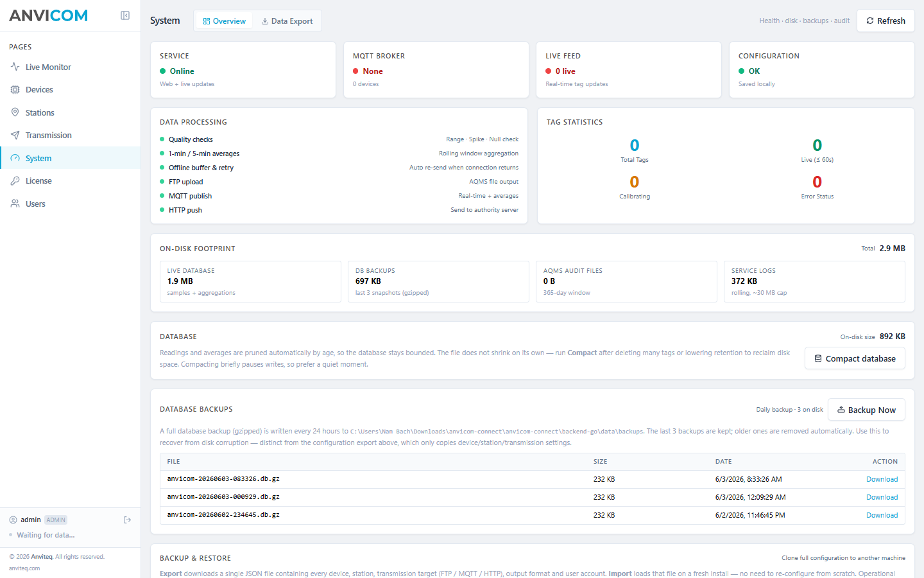This screenshot has height=578, width=924.
Task: Click the FILE column header
Action: 173,462
